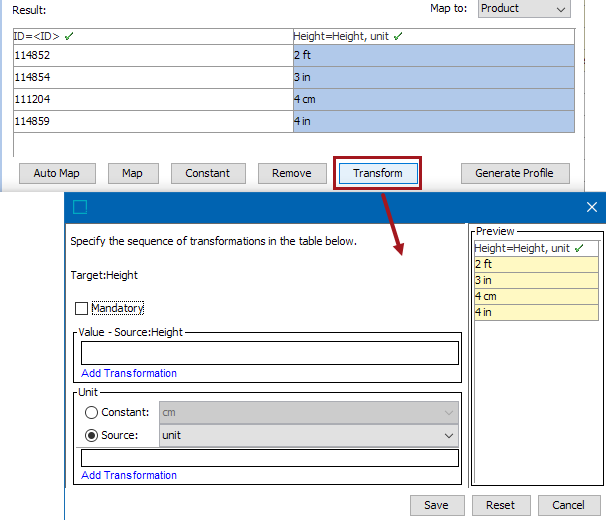Select result cell 114852
606x520 pixels.
[x=153, y=55]
